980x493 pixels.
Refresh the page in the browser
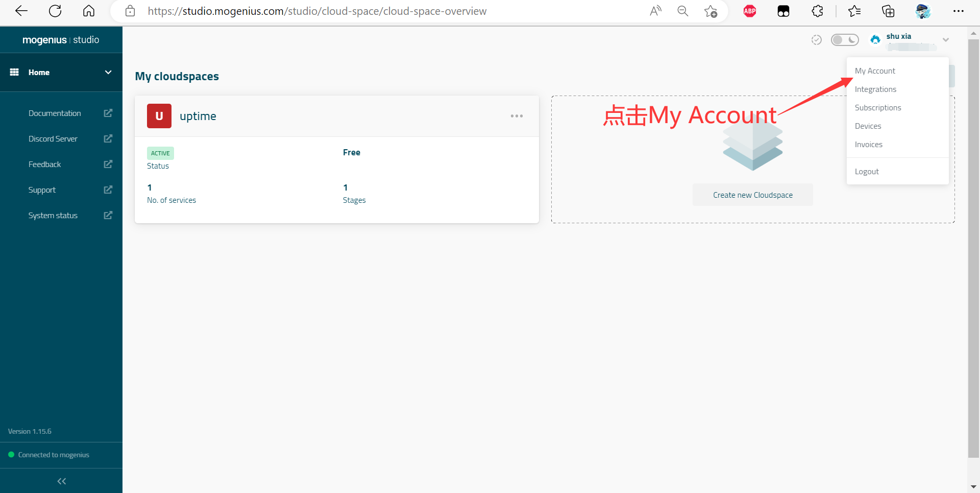pos(55,11)
